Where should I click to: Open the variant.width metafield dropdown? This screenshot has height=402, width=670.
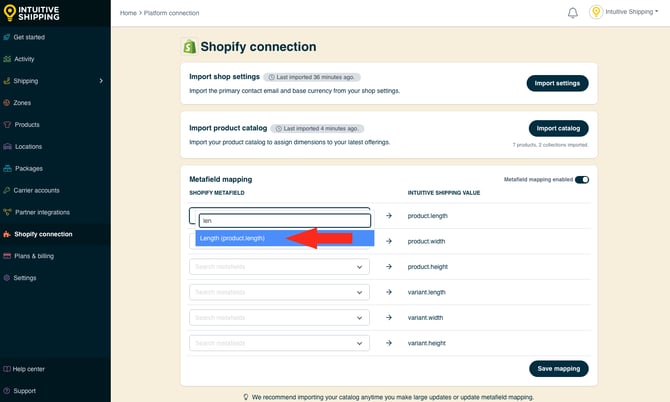(x=279, y=317)
